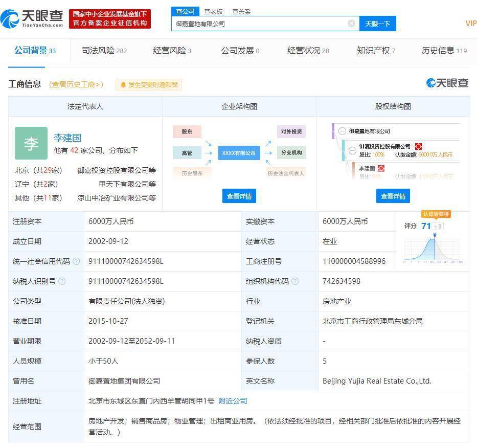Screen dimensions: 477x448
Task: Click the score marker on rating chart
Action: (435, 234)
